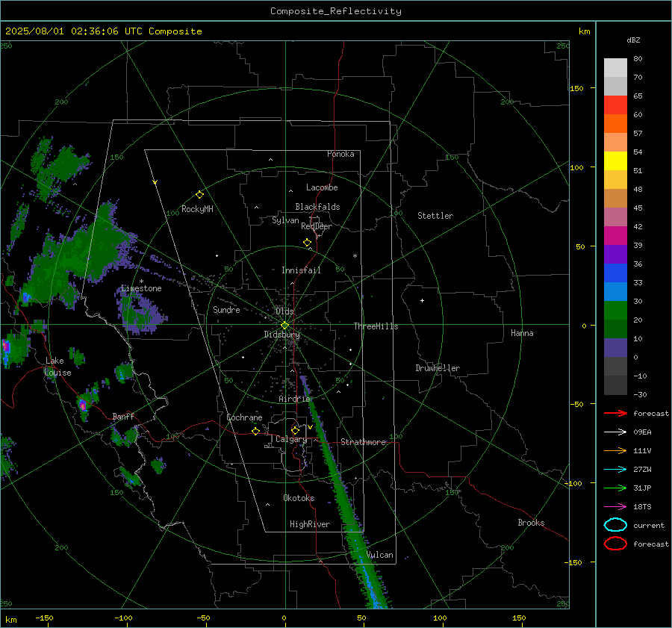Click the Composite_Reflectivity title text
Screen dimensions: 672x628
[336, 11]
